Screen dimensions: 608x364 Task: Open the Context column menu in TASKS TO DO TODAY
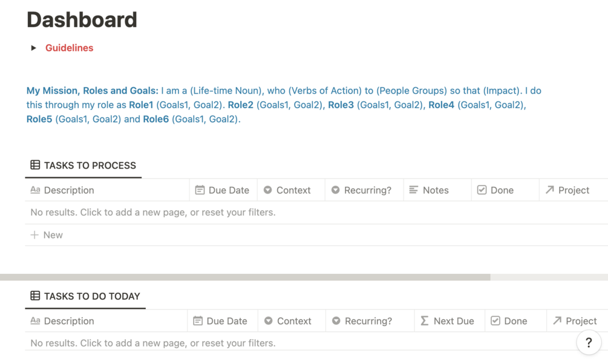(x=292, y=321)
